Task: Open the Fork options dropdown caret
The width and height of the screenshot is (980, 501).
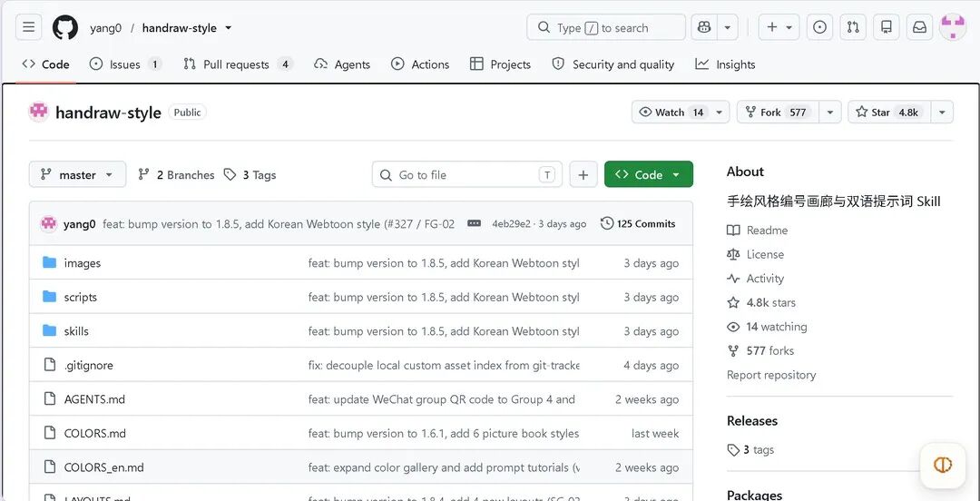Action: [830, 112]
